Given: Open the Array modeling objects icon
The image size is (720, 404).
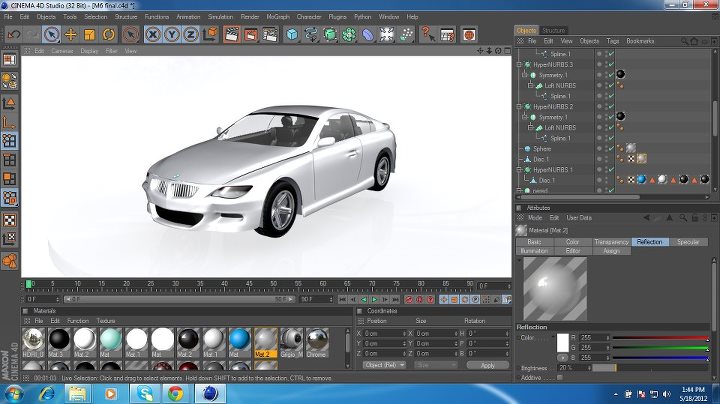Looking at the screenshot, I should 349,34.
